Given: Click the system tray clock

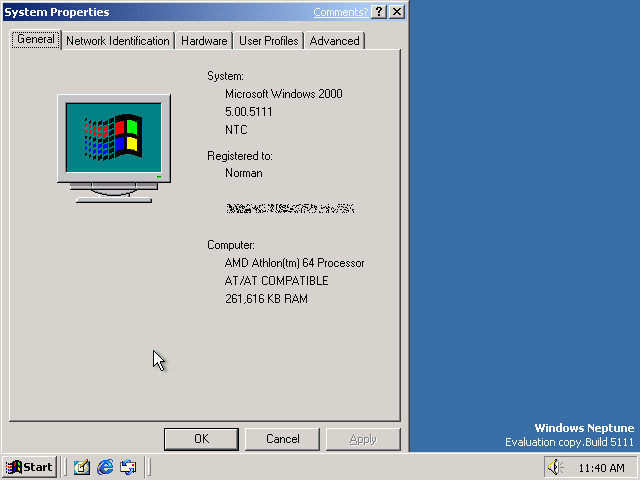Looking at the screenshot, I should point(602,468).
